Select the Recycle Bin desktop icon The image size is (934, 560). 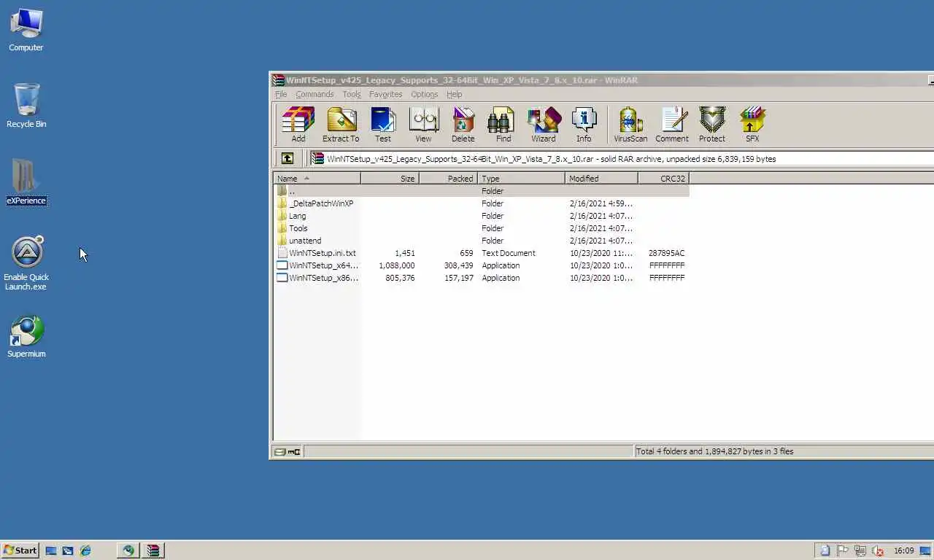coord(26,106)
